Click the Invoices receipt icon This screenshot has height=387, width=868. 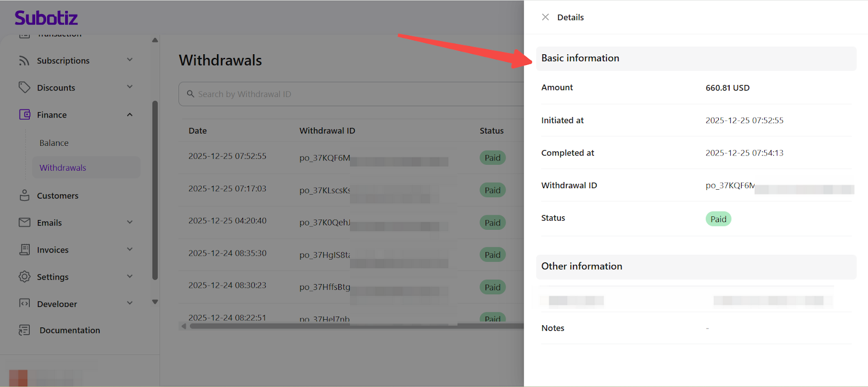tap(24, 249)
